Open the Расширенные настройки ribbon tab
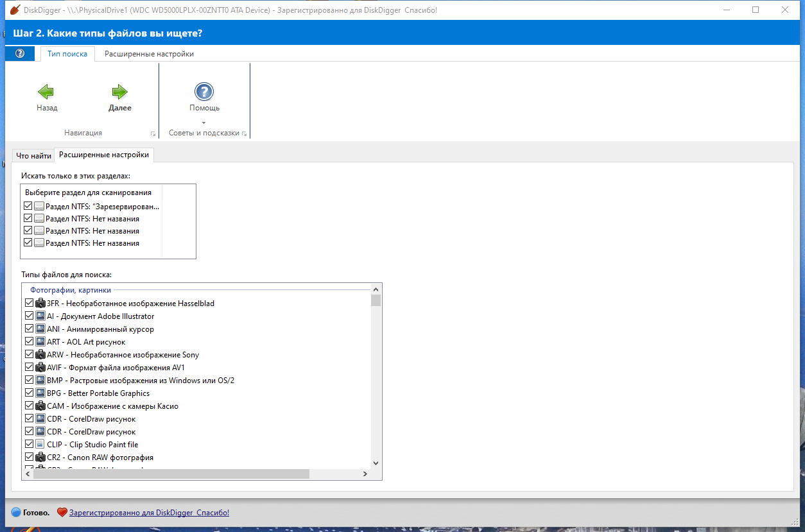The width and height of the screenshot is (805, 532). (149, 54)
